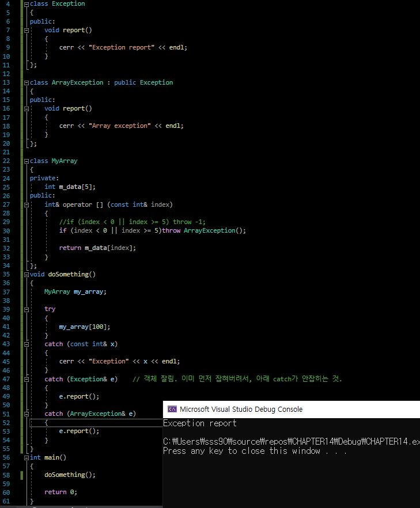Click the Debug Console window icon

point(172,409)
